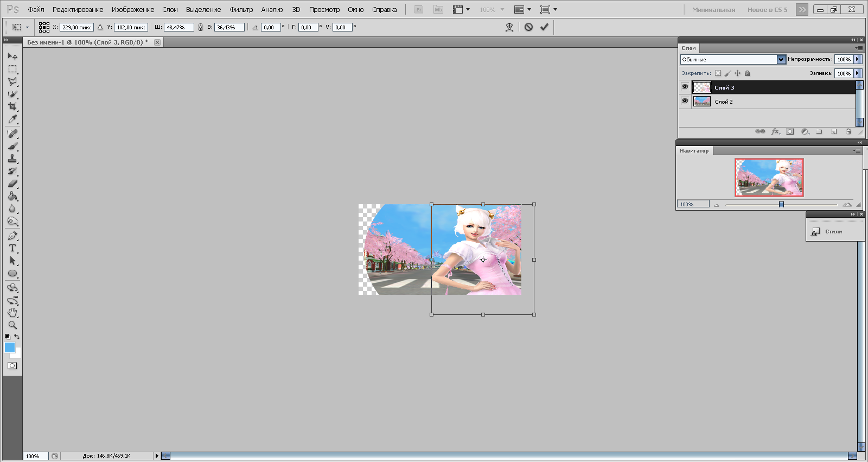Select the Polygonal Lasso tool

(12, 81)
